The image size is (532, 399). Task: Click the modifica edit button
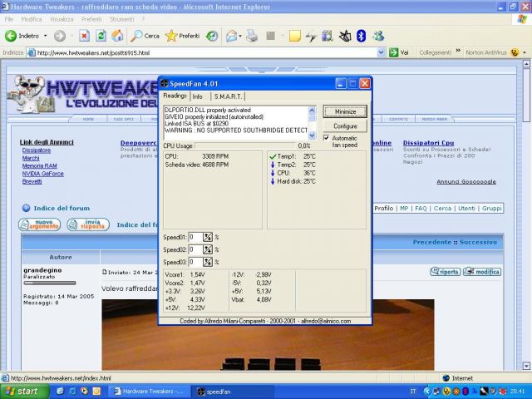point(482,272)
